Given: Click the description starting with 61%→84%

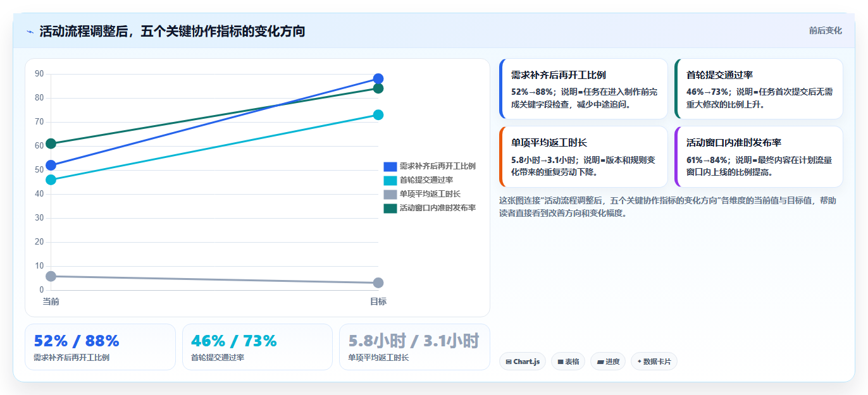Looking at the screenshot, I should 759,166.
